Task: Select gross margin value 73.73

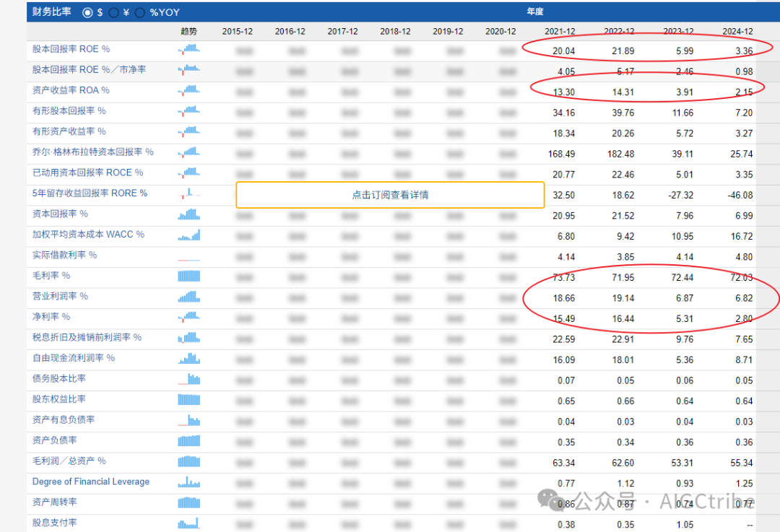Action: [563, 278]
